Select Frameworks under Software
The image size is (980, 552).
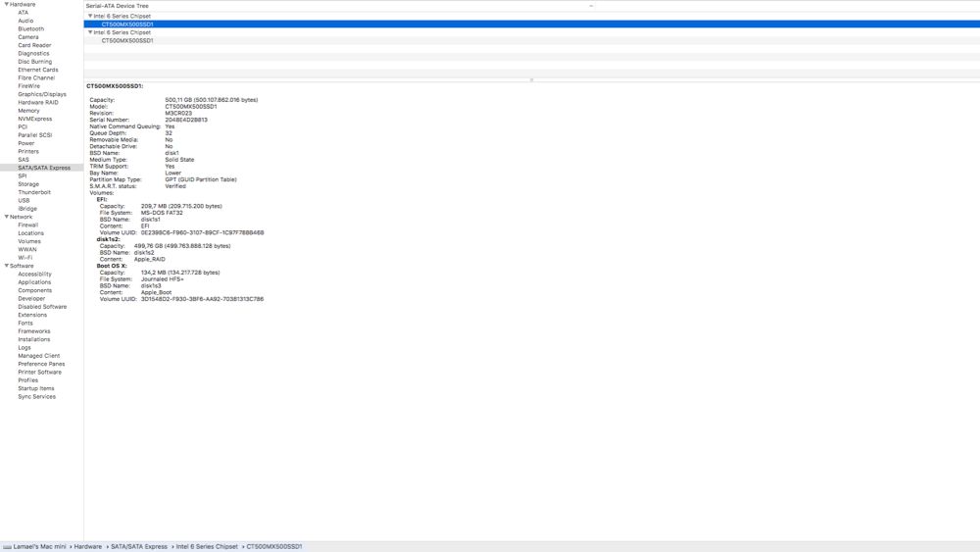tap(34, 330)
